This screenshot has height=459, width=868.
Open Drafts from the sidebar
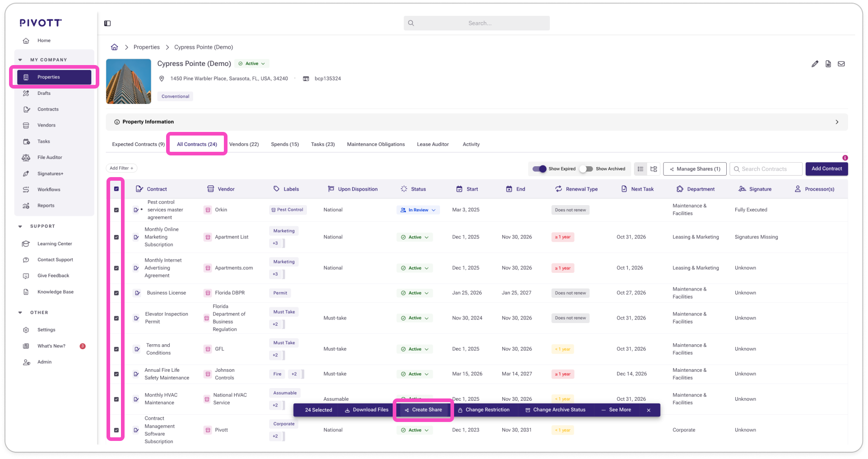(x=44, y=94)
